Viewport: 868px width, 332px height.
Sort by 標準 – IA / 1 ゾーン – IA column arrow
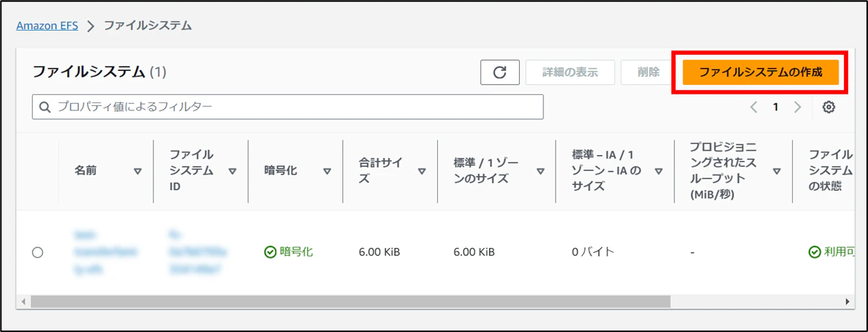pos(659,172)
